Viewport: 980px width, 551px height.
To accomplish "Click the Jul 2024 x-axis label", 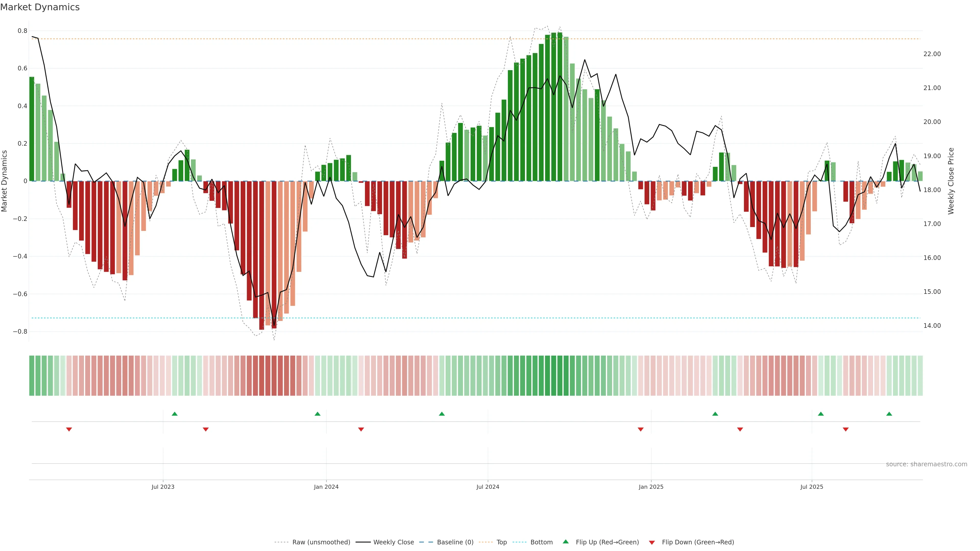I will pos(488,487).
